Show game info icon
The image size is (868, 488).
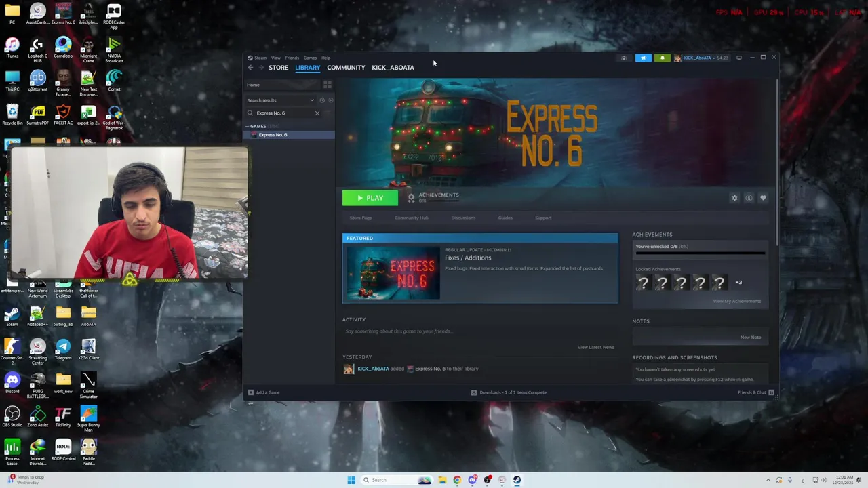coord(749,198)
